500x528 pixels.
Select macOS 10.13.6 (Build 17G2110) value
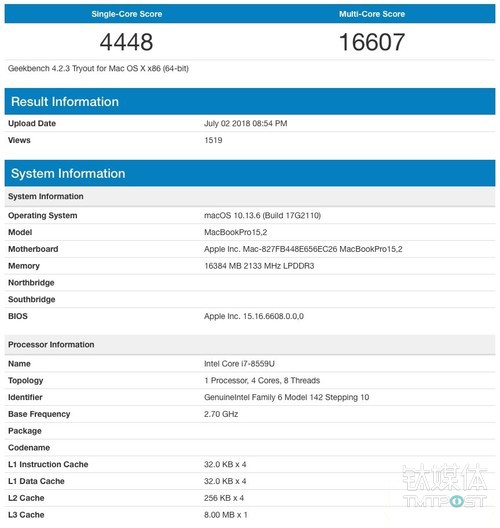[x=262, y=216]
